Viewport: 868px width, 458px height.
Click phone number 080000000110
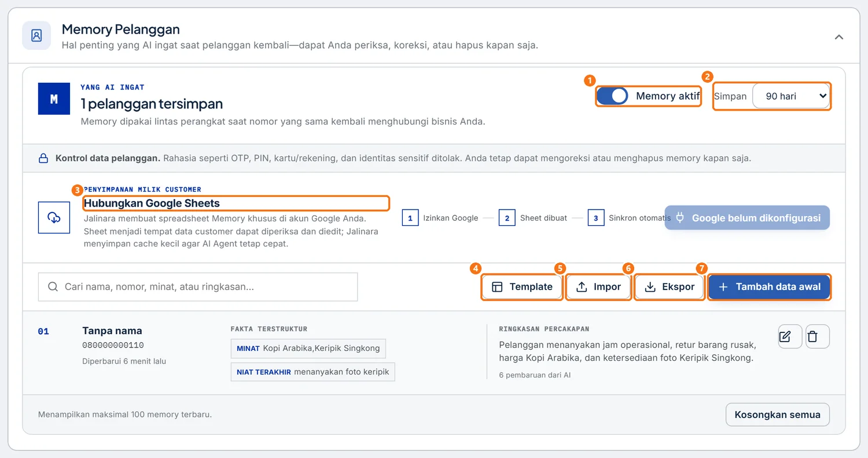pos(113,346)
